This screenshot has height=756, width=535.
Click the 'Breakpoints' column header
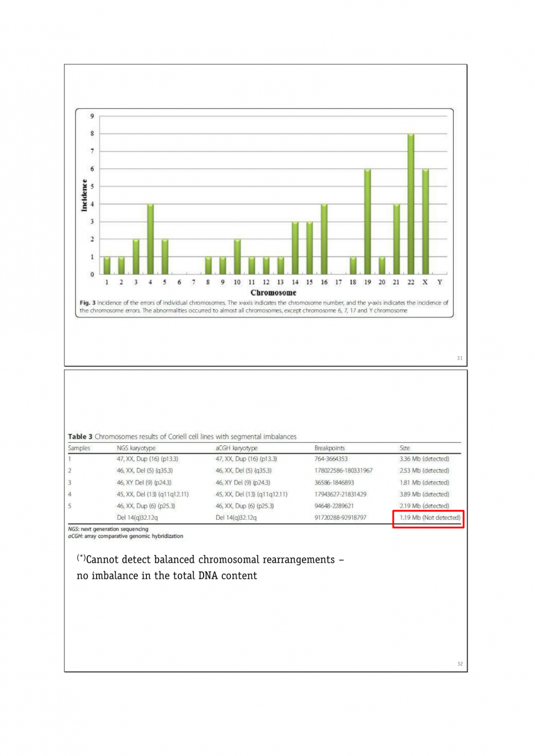point(329,448)
